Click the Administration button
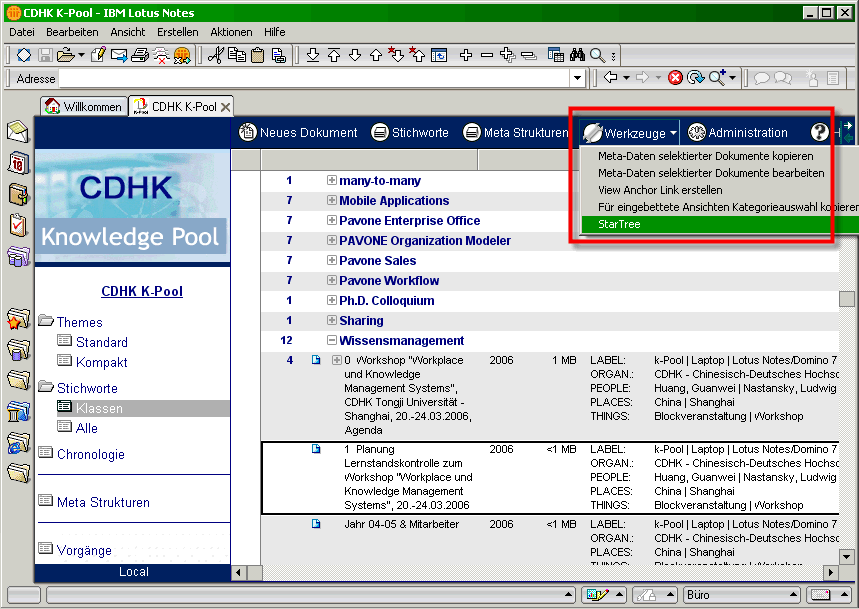This screenshot has width=859, height=609. coord(738,133)
